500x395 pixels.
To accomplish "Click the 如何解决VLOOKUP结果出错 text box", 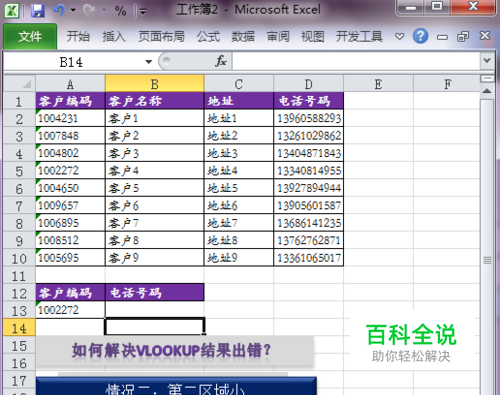I will point(175,351).
